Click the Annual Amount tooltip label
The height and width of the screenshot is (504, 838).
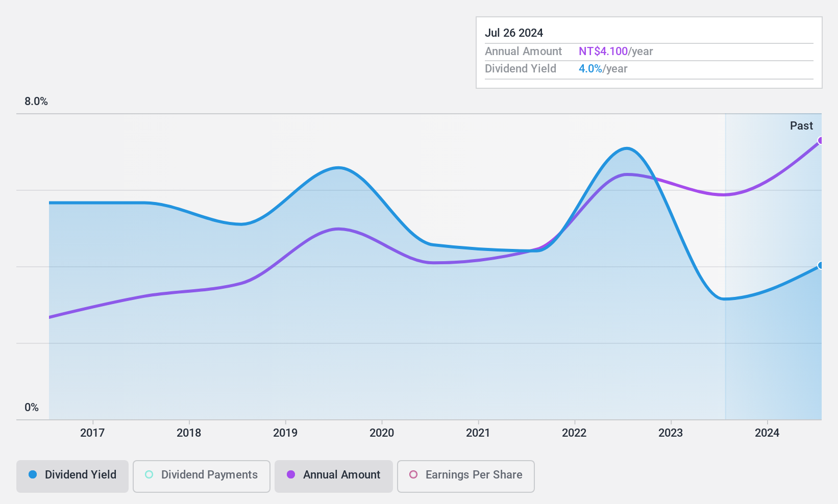523,52
